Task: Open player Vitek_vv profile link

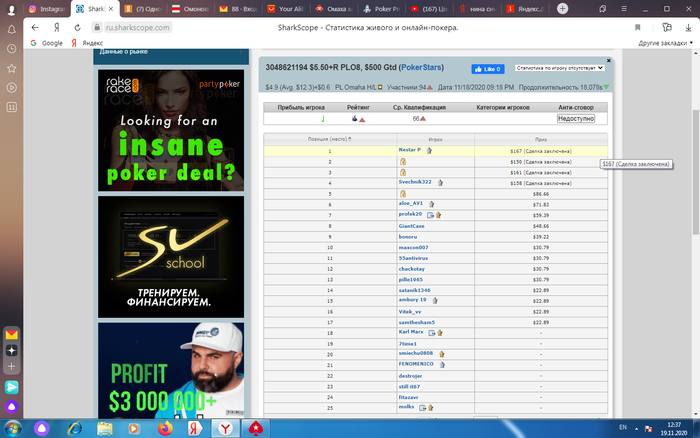Action: (410, 312)
